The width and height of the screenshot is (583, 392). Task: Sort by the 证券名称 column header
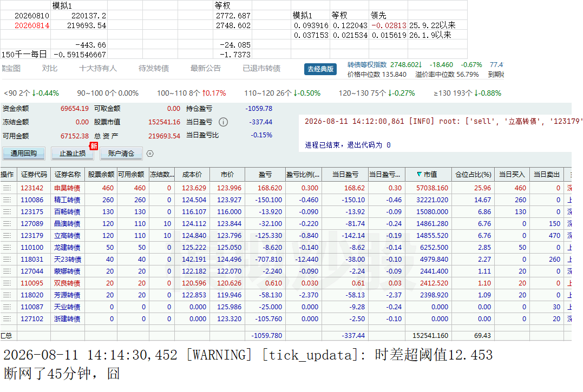[x=68, y=175]
